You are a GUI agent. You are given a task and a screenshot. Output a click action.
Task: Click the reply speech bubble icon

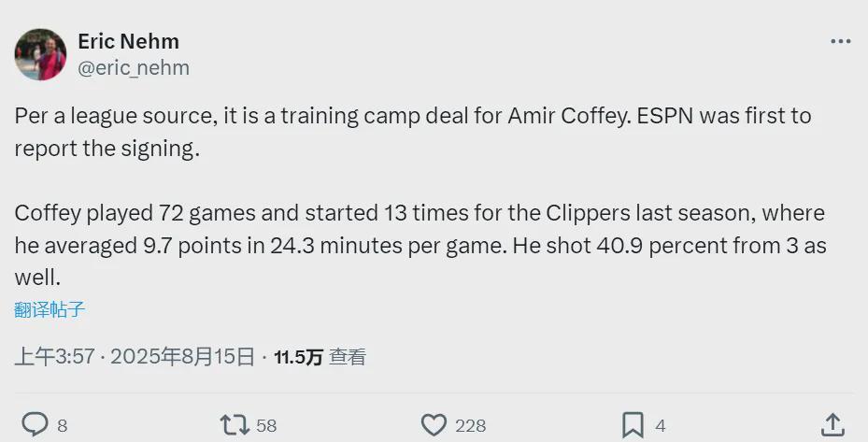tap(35, 425)
